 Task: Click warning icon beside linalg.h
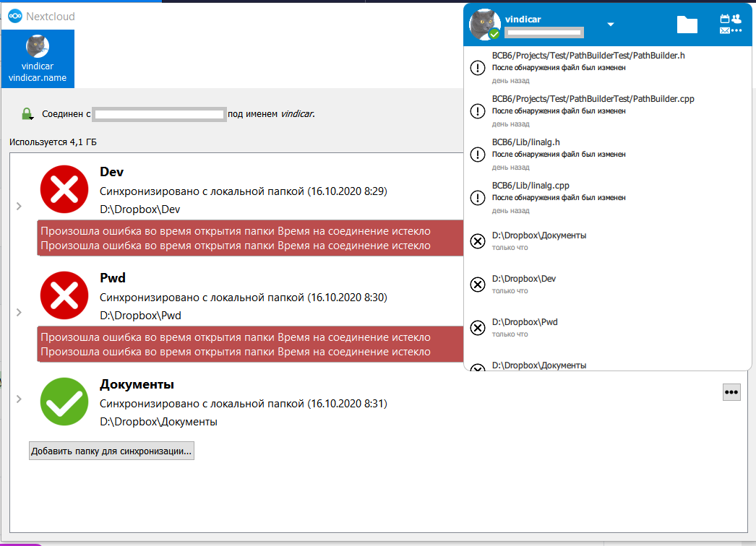[x=477, y=155]
